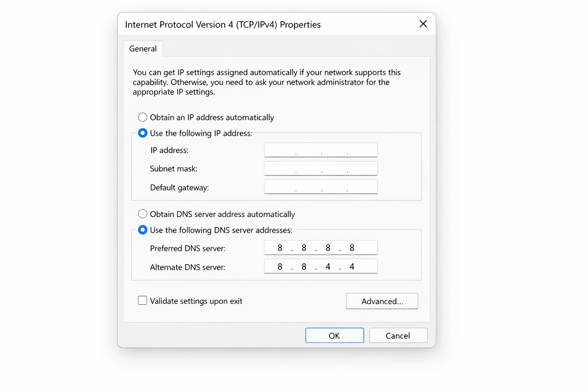The width and height of the screenshot is (588, 392).
Task: Click inside the Subnet mask field
Action: point(320,168)
